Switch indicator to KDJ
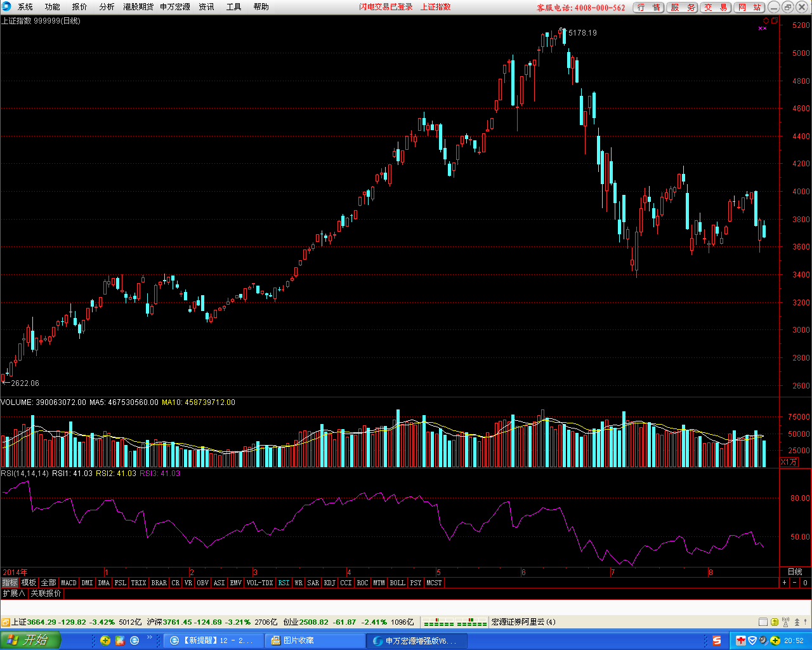 coord(330,583)
